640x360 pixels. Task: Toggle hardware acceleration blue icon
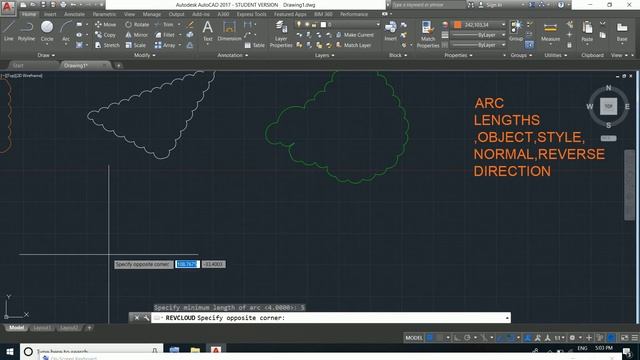(611, 338)
